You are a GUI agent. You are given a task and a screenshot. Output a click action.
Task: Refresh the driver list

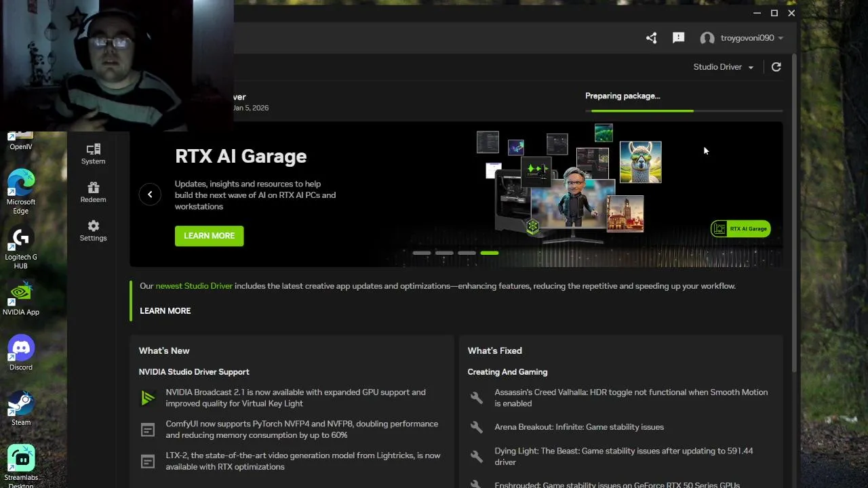pos(776,66)
